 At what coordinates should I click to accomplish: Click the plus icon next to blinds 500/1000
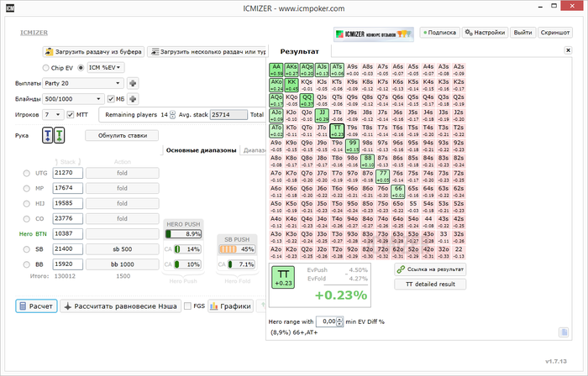pyautogui.click(x=133, y=99)
